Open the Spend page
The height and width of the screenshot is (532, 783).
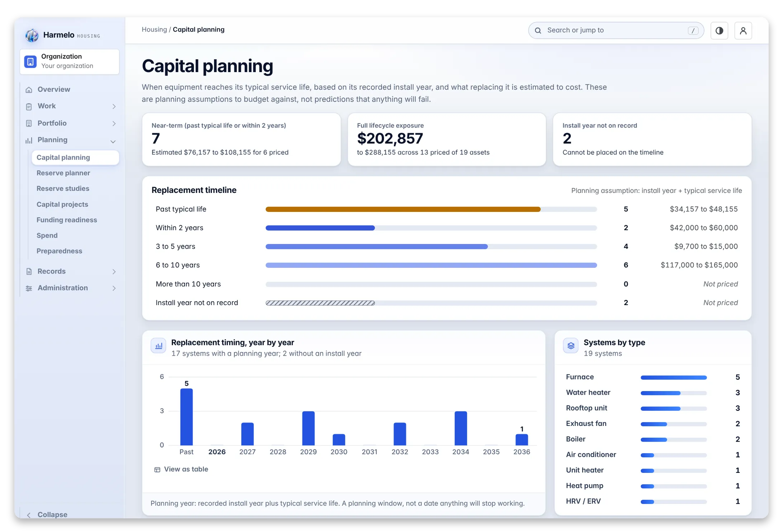click(x=47, y=236)
